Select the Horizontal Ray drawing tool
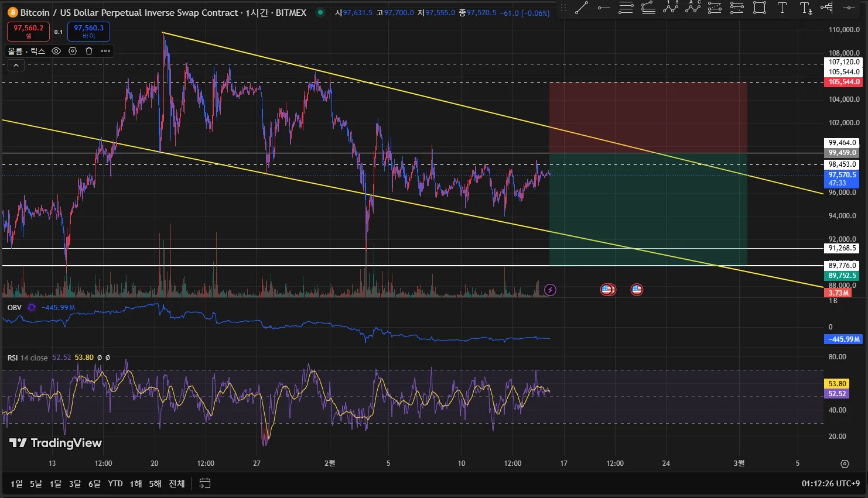868x498 pixels. pyautogui.click(x=604, y=8)
